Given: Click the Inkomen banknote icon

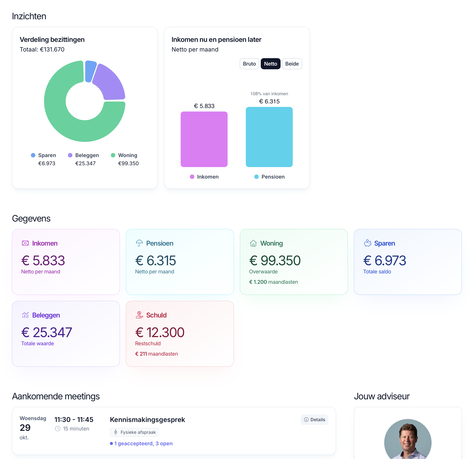Looking at the screenshot, I should [x=25, y=243].
